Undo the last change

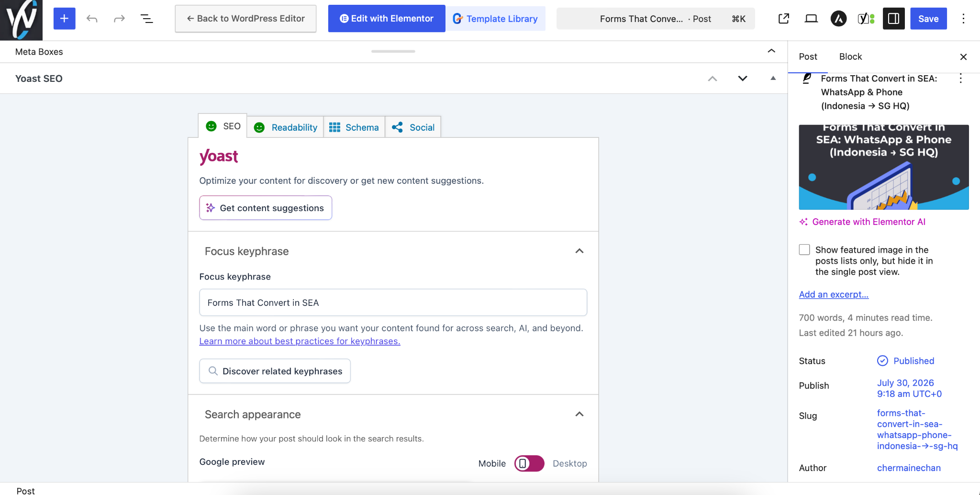click(92, 19)
